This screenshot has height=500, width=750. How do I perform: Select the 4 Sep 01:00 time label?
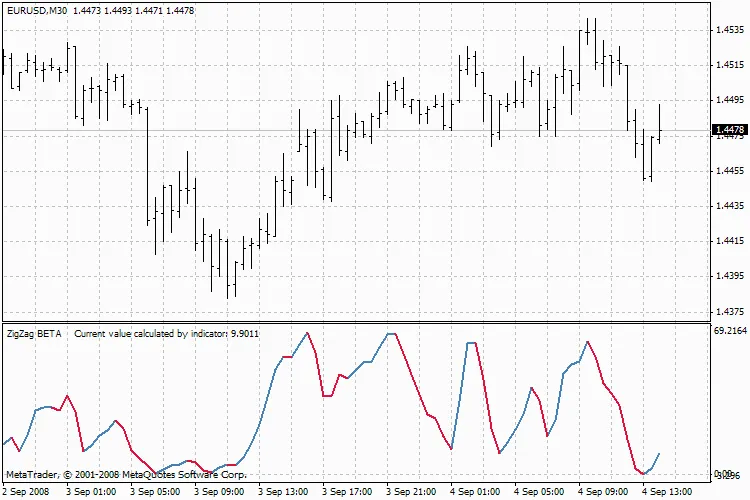[476, 492]
